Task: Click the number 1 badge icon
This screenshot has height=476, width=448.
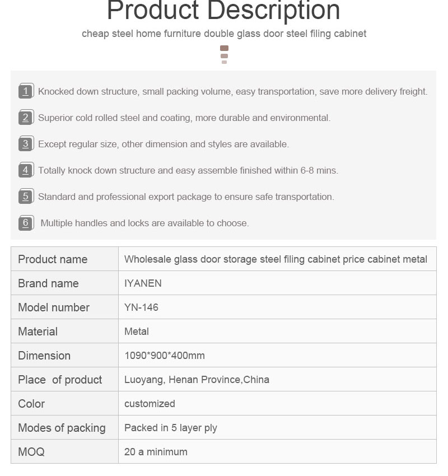Action: [x=26, y=91]
